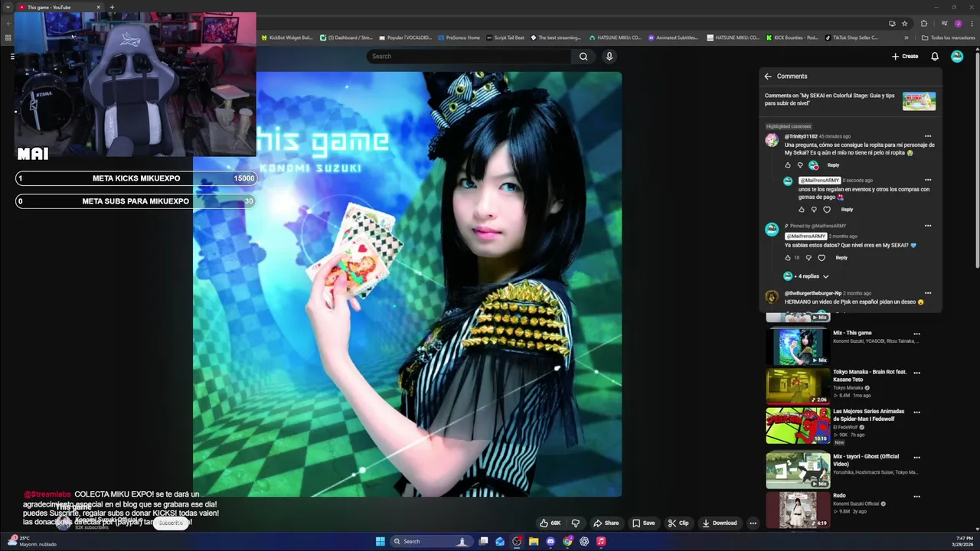Open the My SEKAI video thumbnail in Comments
The image size is (980, 551).
tap(919, 101)
